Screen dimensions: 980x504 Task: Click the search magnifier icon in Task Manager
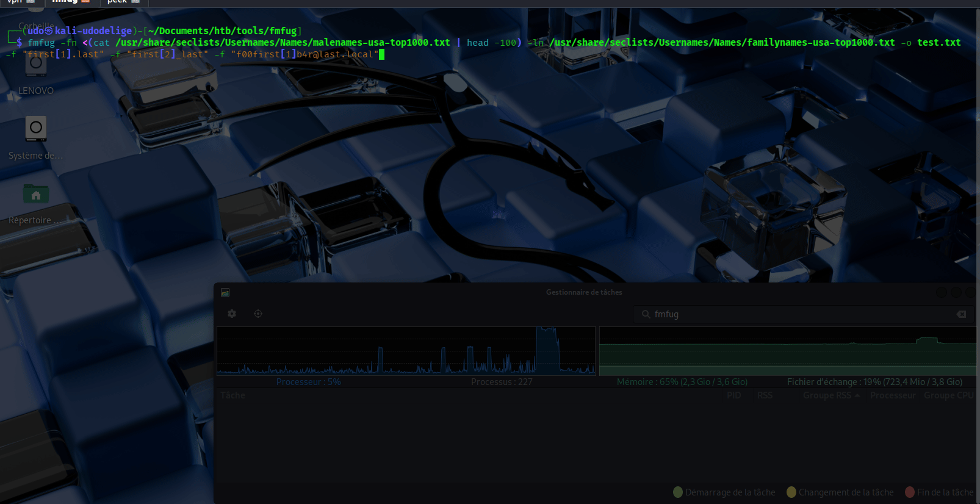(646, 314)
